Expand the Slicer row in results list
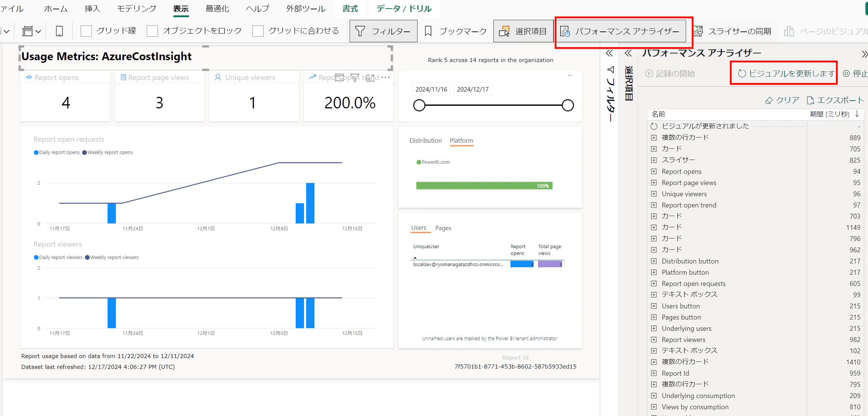868x416 pixels. [654, 160]
